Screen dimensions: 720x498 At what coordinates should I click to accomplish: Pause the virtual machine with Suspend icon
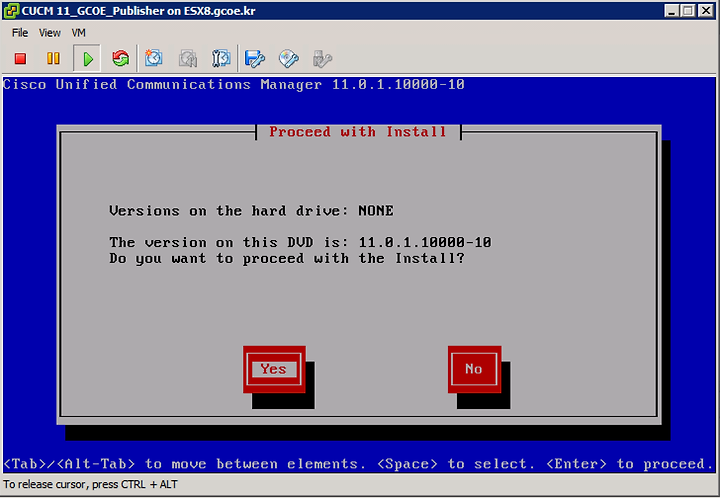coord(53,58)
